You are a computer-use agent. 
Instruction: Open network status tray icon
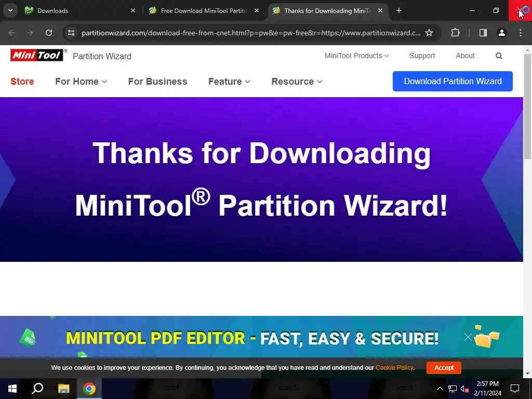pyautogui.click(x=453, y=389)
